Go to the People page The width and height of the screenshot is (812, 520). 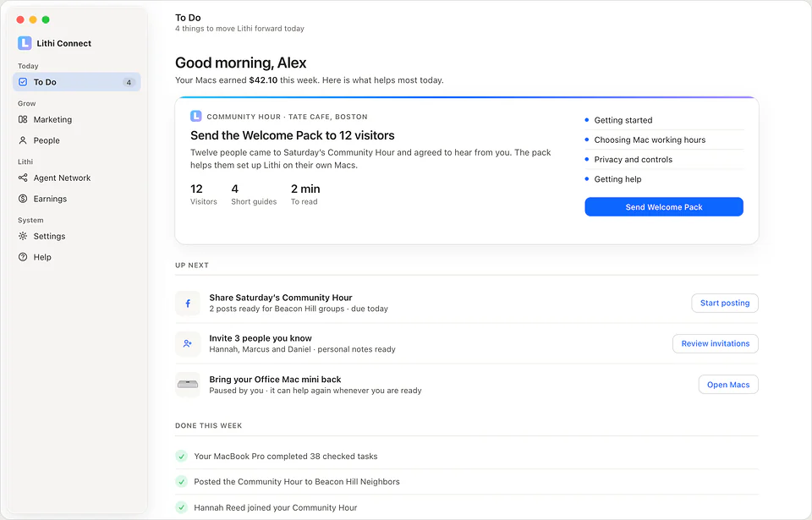click(x=77, y=140)
